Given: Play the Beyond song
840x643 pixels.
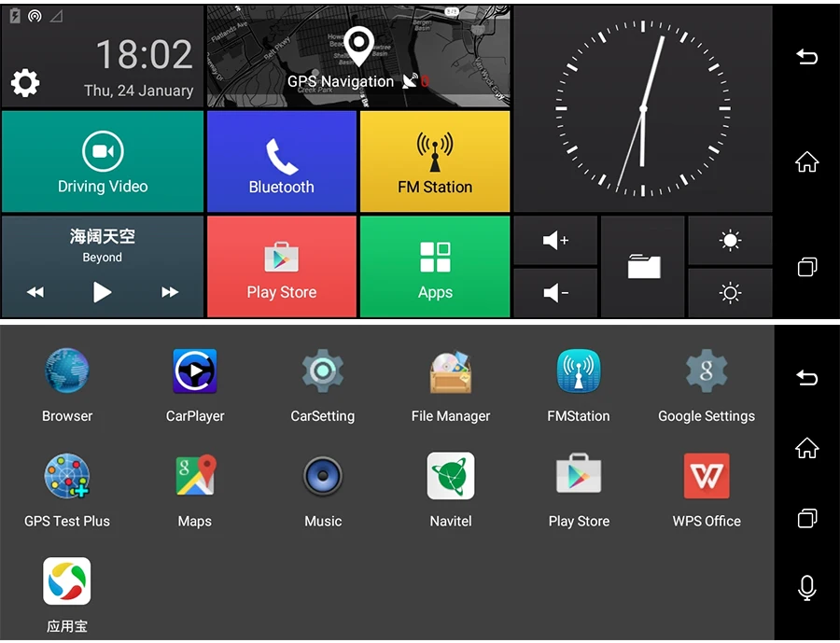Looking at the screenshot, I should [x=102, y=292].
